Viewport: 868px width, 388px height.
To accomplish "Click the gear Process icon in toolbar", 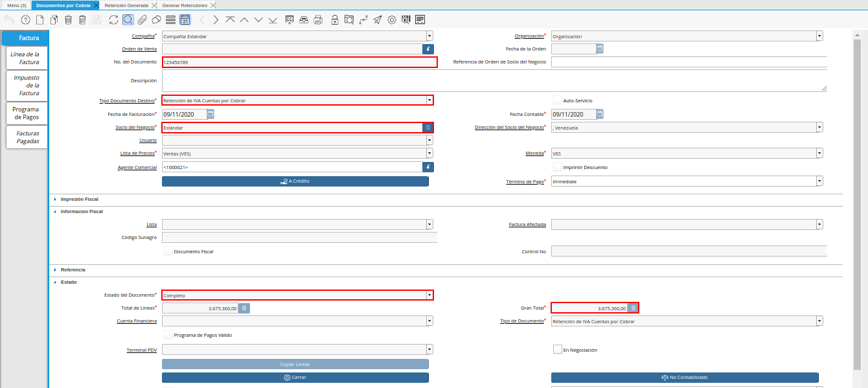I will tap(392, 20).
